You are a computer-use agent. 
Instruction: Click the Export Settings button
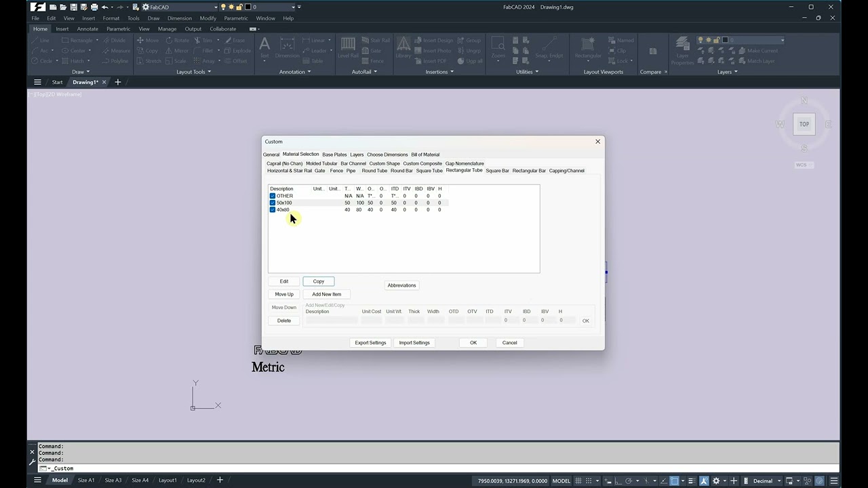(370, 343)
